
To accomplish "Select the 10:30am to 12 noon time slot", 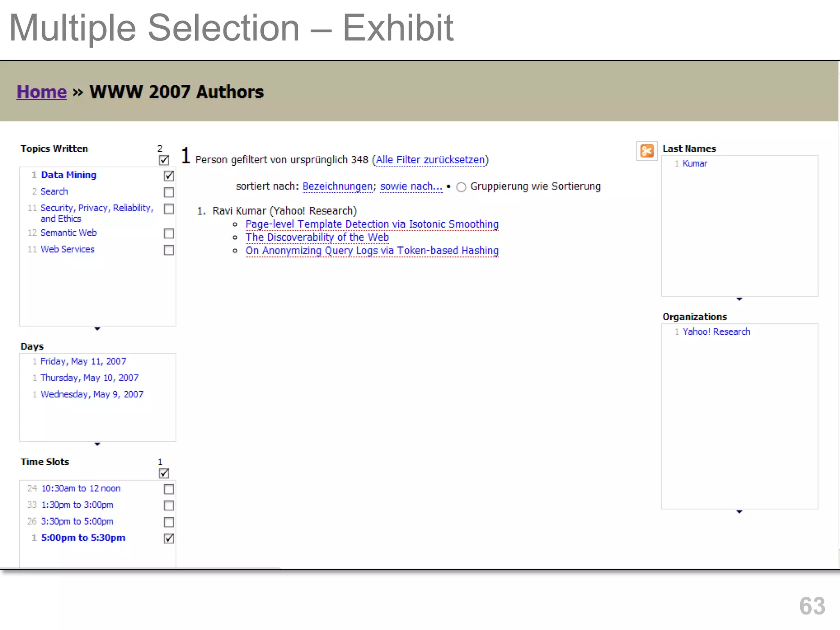I will 81,488.
